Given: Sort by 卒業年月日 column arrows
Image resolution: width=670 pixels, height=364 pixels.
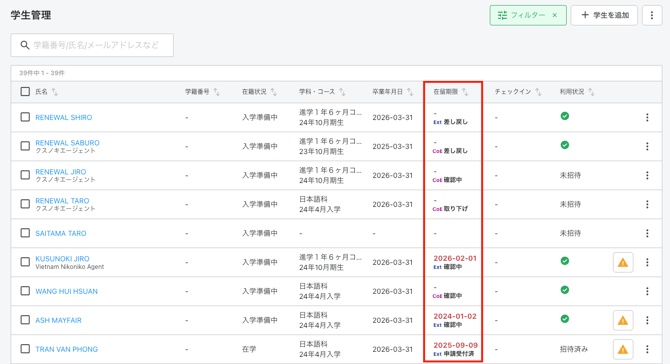Looking at the screenshot, I should [x=410, y=92].
